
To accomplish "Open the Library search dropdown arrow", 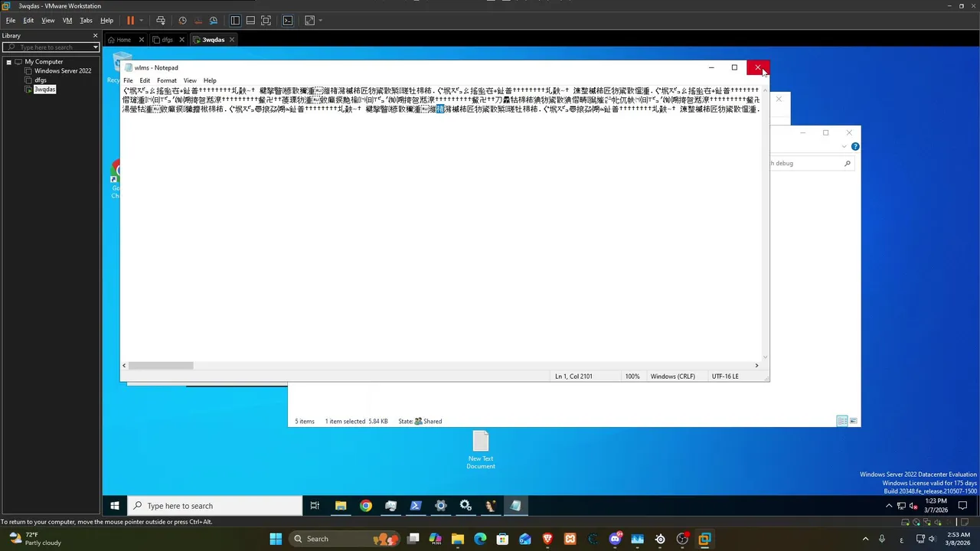I will coord(95,47).
